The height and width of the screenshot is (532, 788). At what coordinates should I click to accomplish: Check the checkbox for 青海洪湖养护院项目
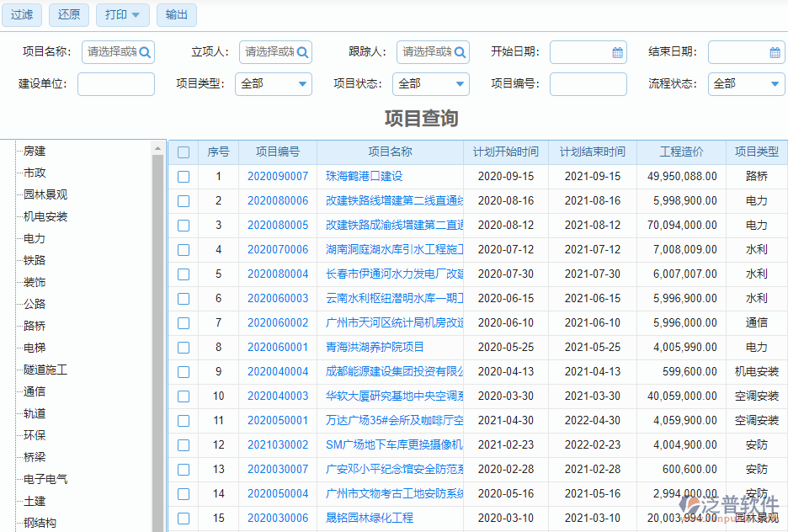(183, 347)
